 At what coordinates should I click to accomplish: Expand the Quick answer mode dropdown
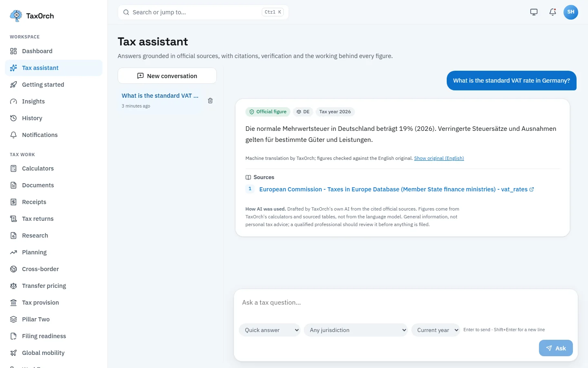(270, 330)
